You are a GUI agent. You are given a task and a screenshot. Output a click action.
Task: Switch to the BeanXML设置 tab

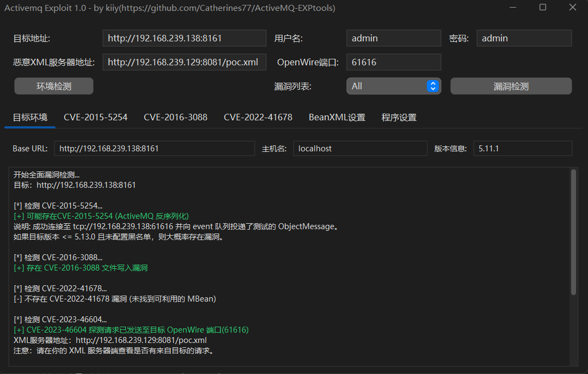coord(337,118)
